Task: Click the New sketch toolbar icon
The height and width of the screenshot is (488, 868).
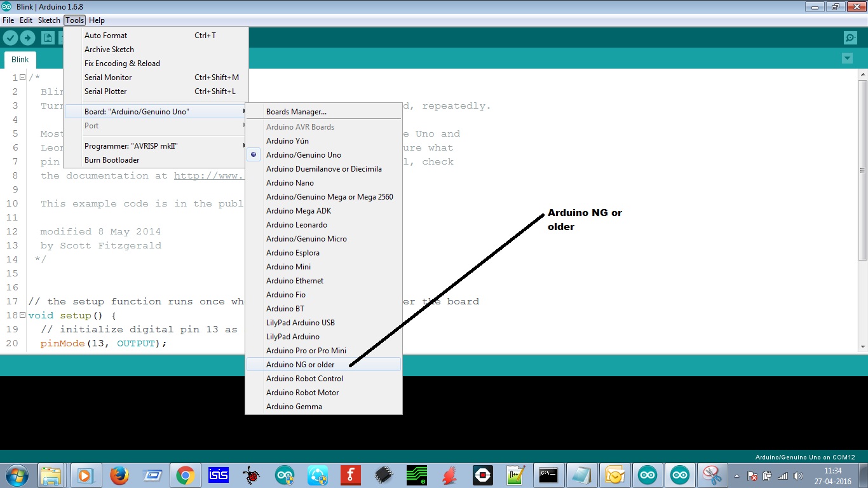Action: point(48,38)
